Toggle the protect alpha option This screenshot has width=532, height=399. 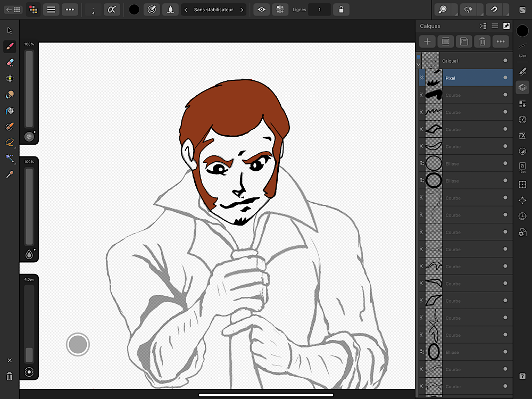[112, 10]
